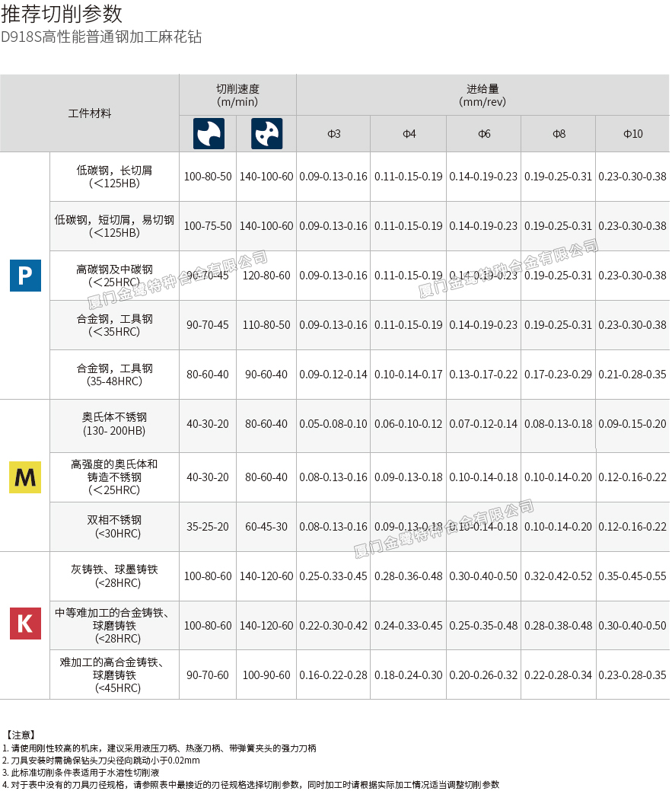
Task: Select the 奥氏体不锈钢 (130-200HB) row label
Action: [x=114, y=424]
